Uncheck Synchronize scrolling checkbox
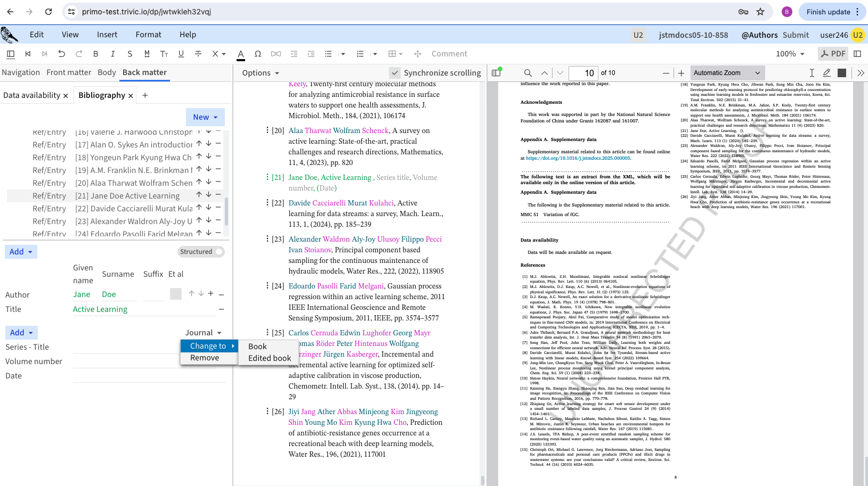This screenshot has width=868, height=486. click(395, 73)
